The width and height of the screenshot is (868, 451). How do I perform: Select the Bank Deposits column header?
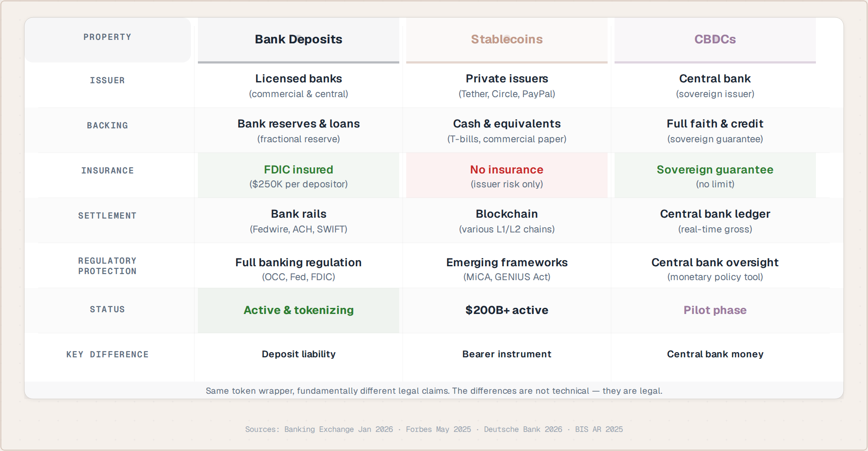click(299, 39)
